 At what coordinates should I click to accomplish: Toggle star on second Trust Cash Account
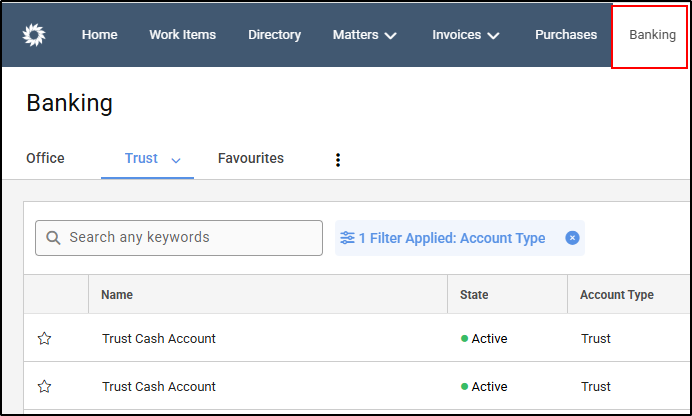point(44,387)
